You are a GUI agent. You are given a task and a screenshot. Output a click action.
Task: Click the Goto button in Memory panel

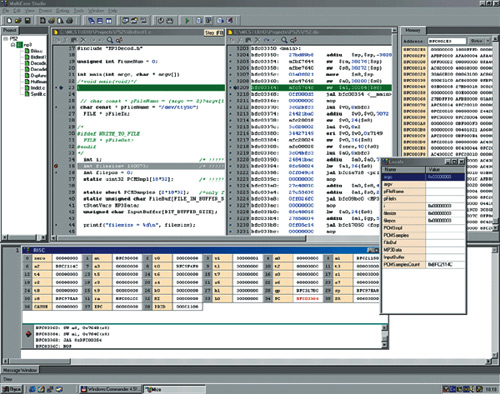click(476, 41)
